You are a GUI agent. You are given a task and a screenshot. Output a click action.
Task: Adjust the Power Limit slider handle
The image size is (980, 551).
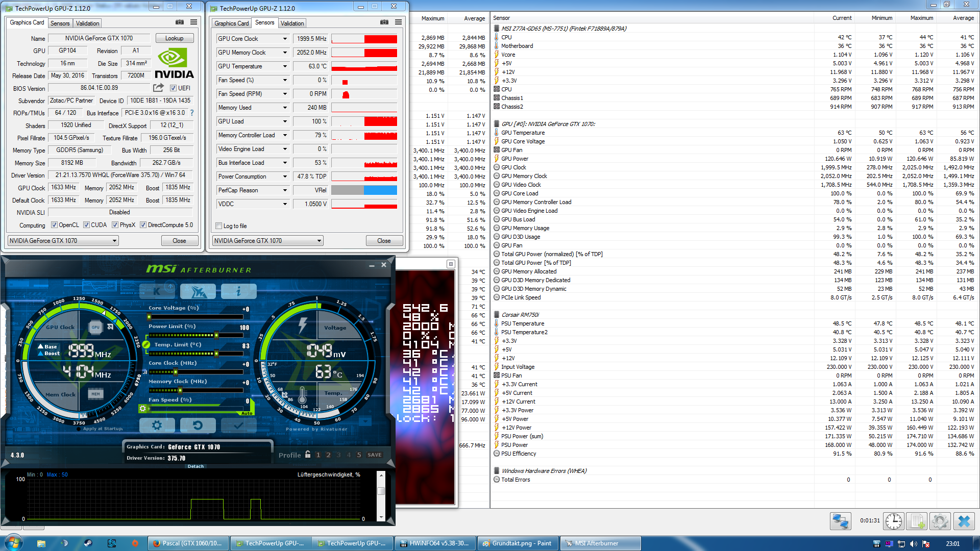[x=216, y=335]
